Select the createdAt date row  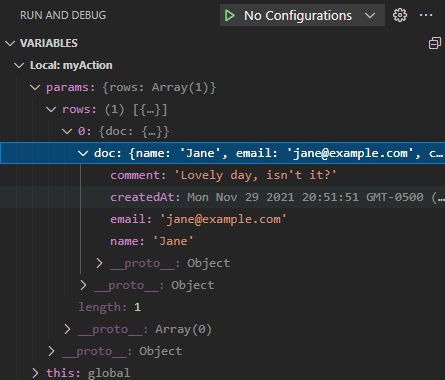(x=222, y=197)
